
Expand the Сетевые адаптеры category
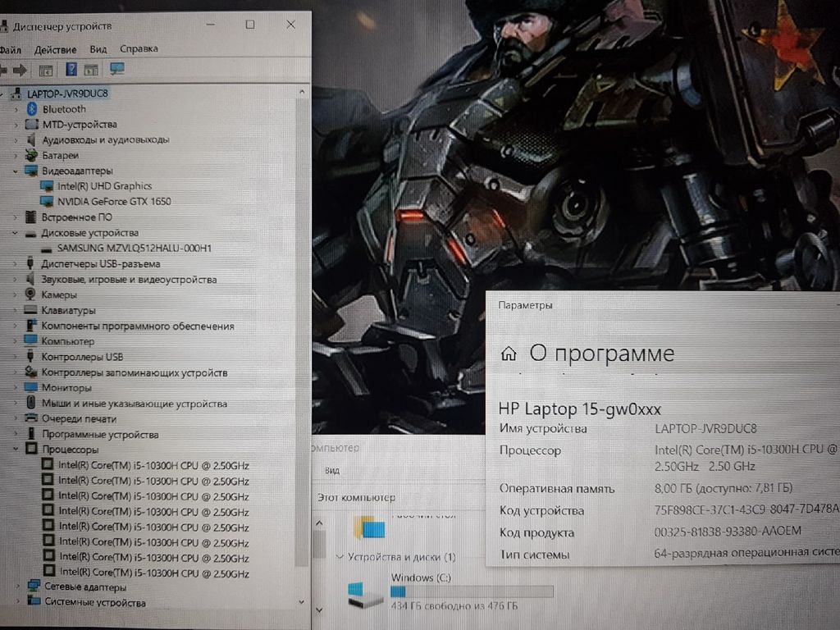pyautogui.click(x=16, y=587)
